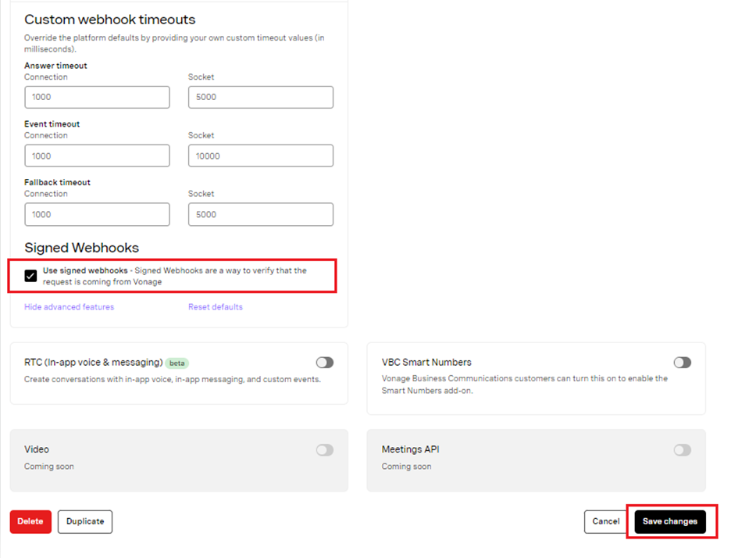The height and width of the screenshot is (558, 756).
Task: Duplicate the application
Action: click(x=85, y=521)
